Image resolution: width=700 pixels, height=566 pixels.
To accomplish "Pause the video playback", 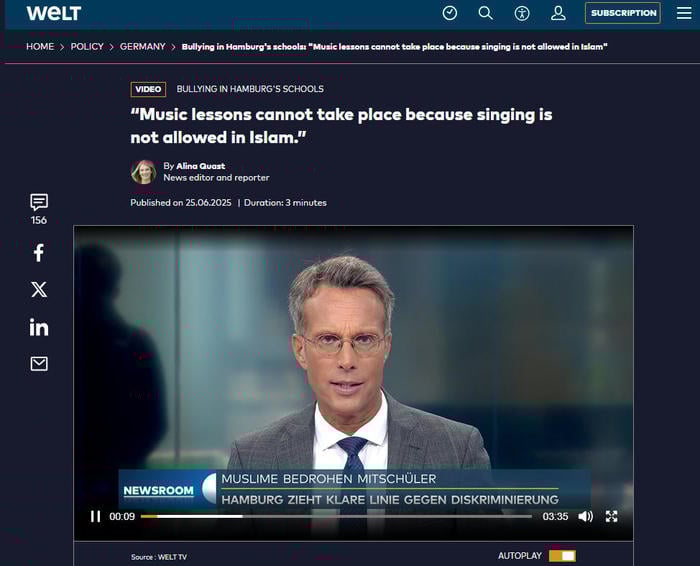I will coord(96,516).
